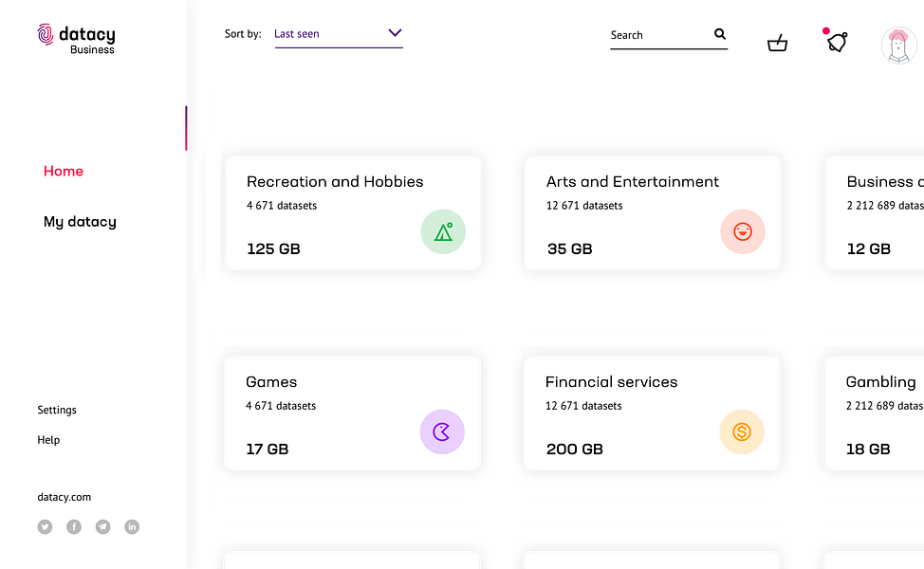Viewport: 924px width, 569px height.
Task: Click the smiley Arts and Entertainment icon
Action: pos(743,231)
